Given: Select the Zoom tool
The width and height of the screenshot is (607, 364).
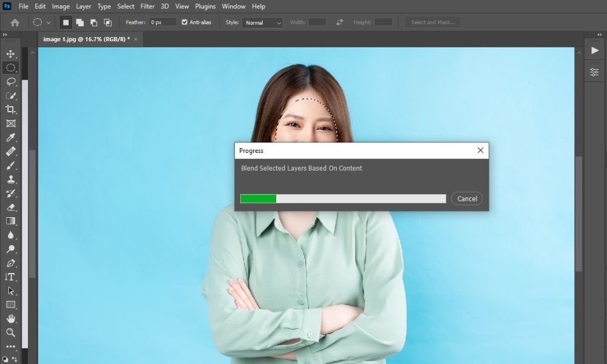Looking at the screenshot, I should [x=10, y=332].
